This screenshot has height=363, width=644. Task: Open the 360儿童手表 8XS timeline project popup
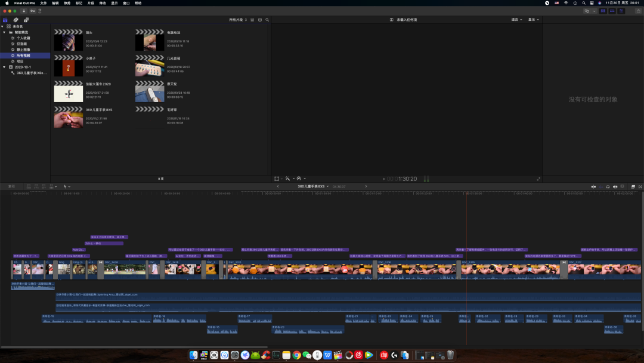313,186
